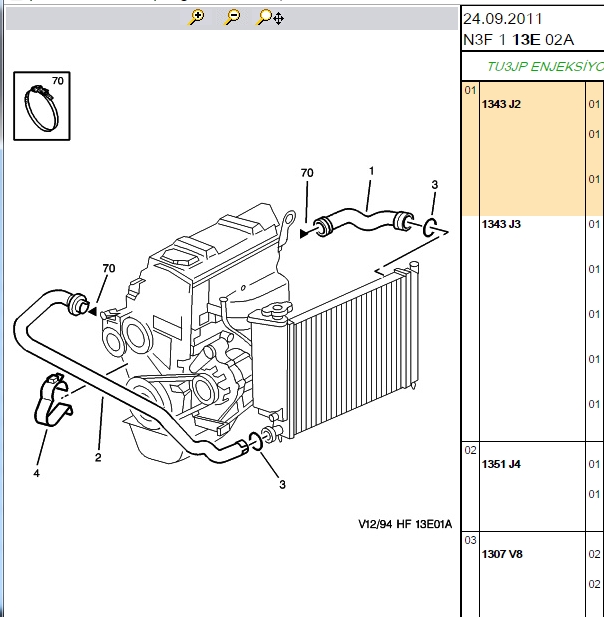The height and width of the screenshot is (617, 604).
Task: Click the zoom in magnifier icon
Action: (196, 18)
